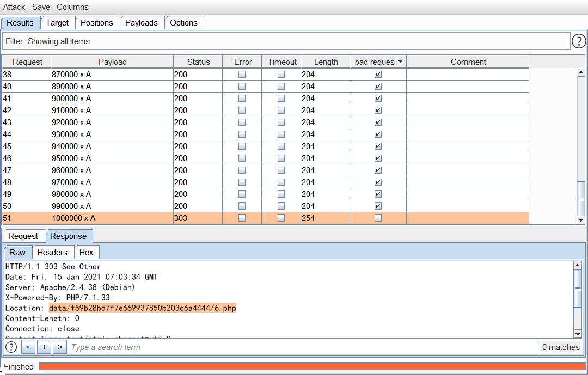
Task: Toggle Timeout checkbox for request 49
Action: [x=281, y=194]
